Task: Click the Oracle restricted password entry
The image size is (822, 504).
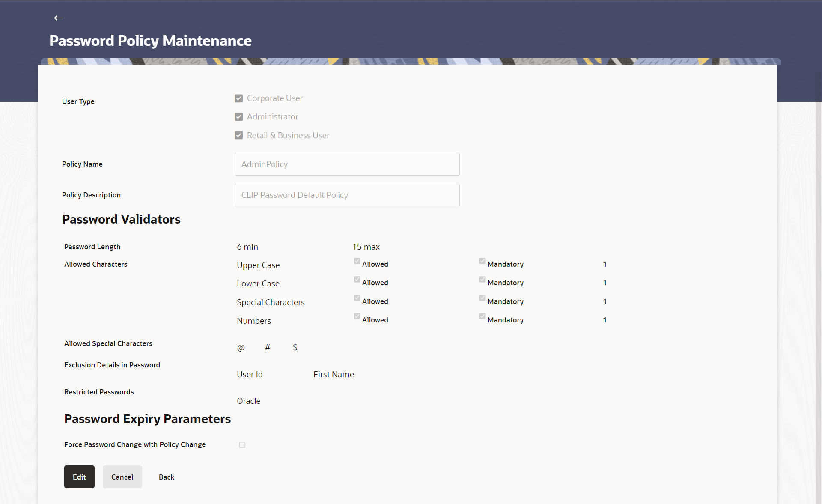Action: (248, 401)
